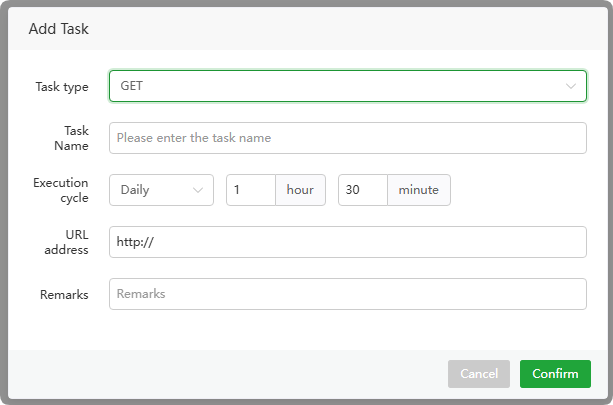The image size is (613, 405).
Task: Focus the URL address field with http://
Action: (x=347, y=242)
